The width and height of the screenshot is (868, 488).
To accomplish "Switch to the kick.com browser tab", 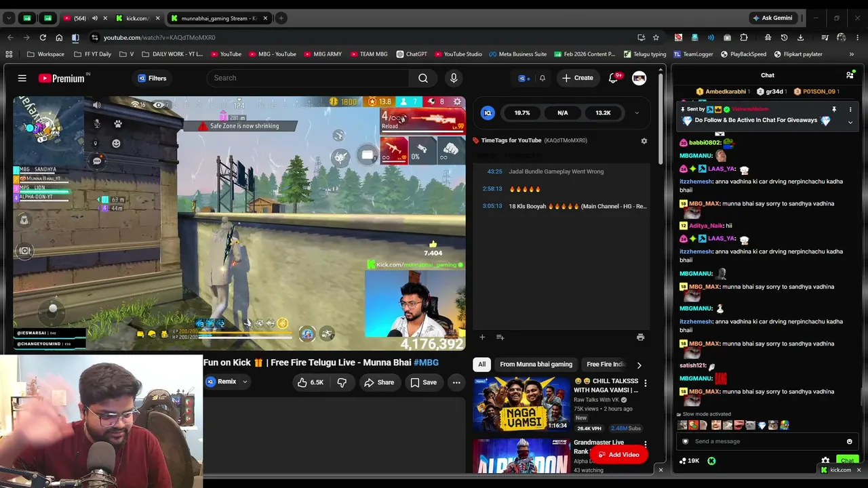I will click(x=137, y=18).
